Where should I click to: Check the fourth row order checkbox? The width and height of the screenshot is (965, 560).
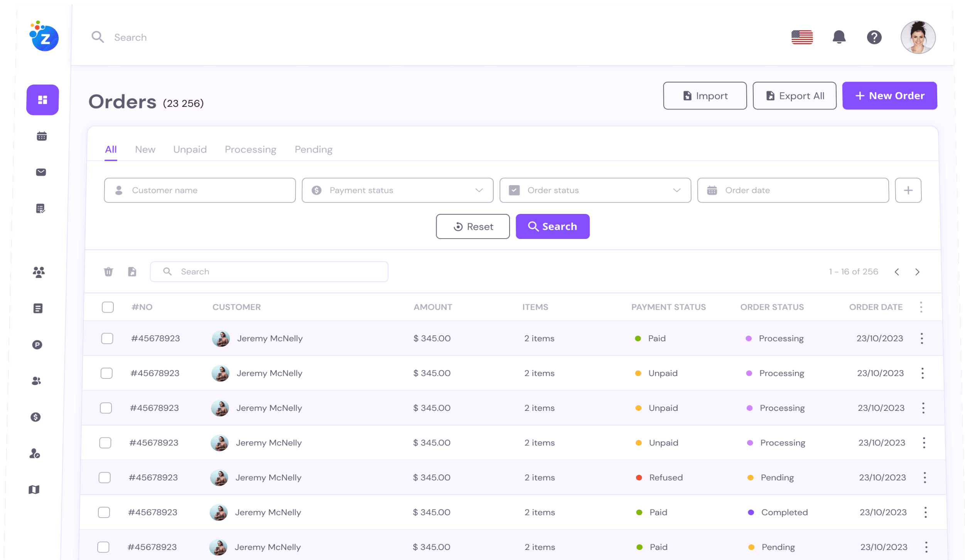pyautogui.click(x=105, y=442)
